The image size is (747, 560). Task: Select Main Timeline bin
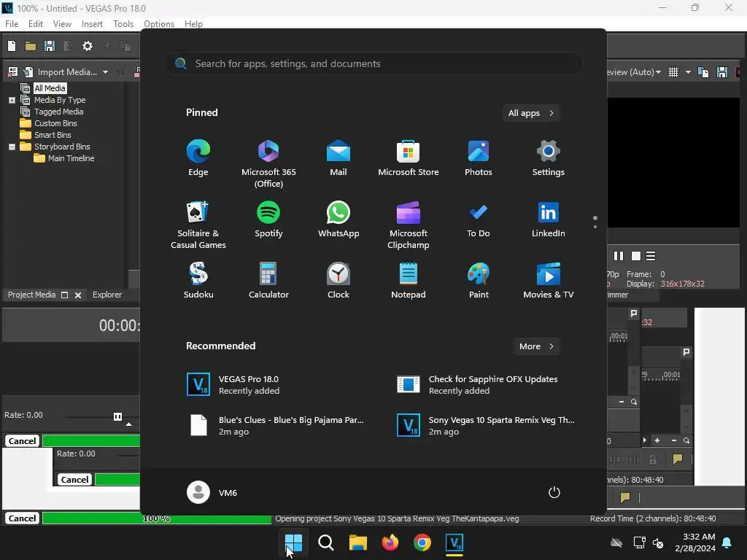click(71, 158)
